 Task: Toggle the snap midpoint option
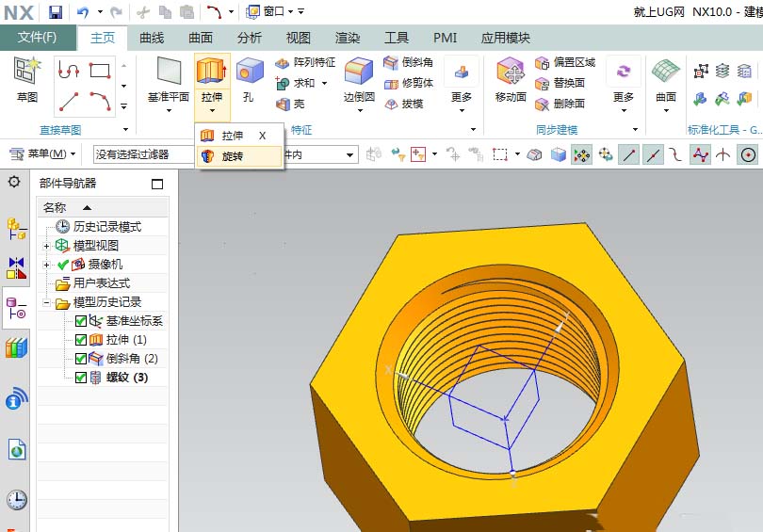pyautogui.click(x=653, y=155)
